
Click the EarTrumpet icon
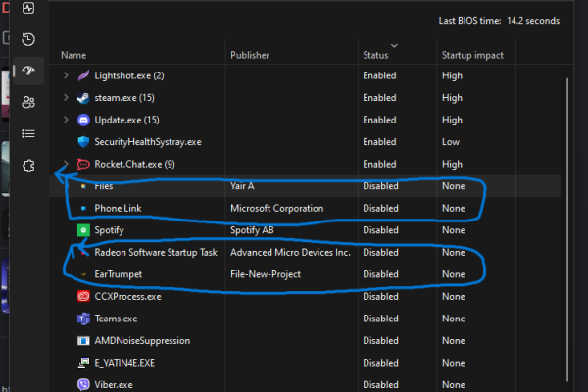click(x=83, y=274)
